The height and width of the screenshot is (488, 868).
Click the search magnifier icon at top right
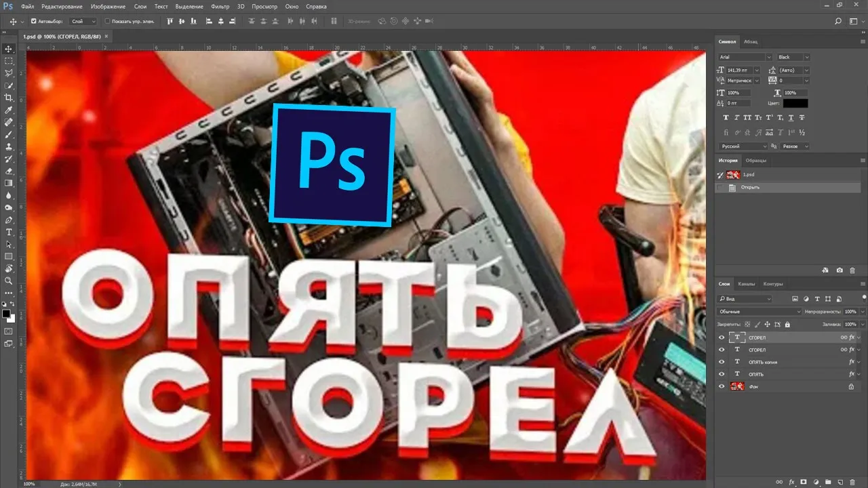coord(839,22)
